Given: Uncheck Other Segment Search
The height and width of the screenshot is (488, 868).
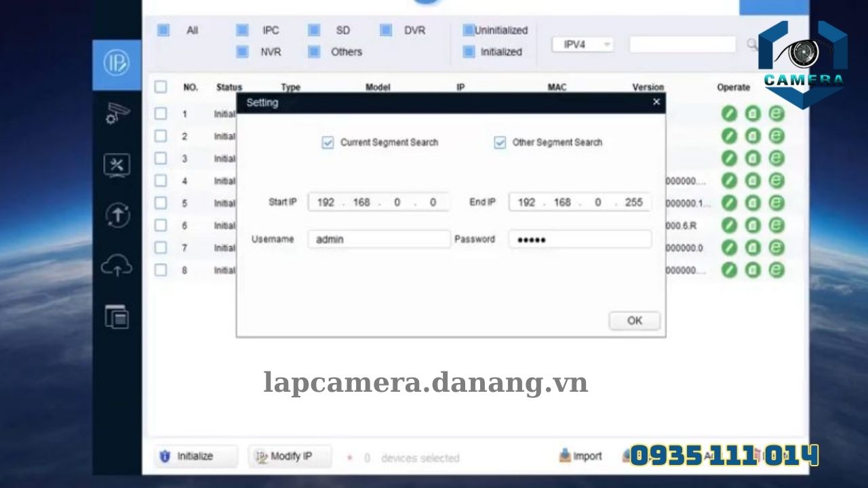Looking at the screenshot, I should tap(500, 142).
